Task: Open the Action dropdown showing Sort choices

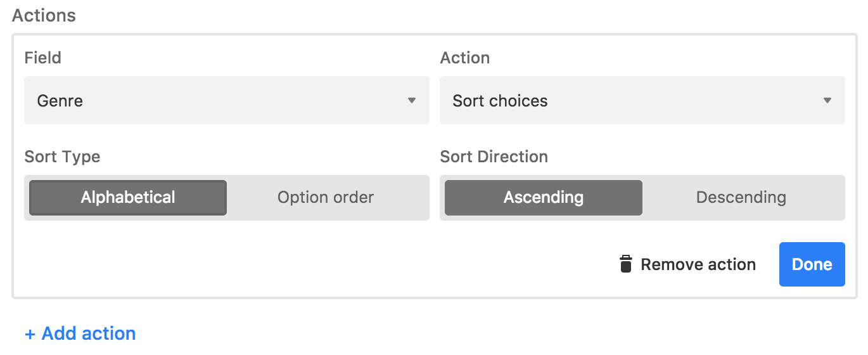Action: [x=642, y=100]
